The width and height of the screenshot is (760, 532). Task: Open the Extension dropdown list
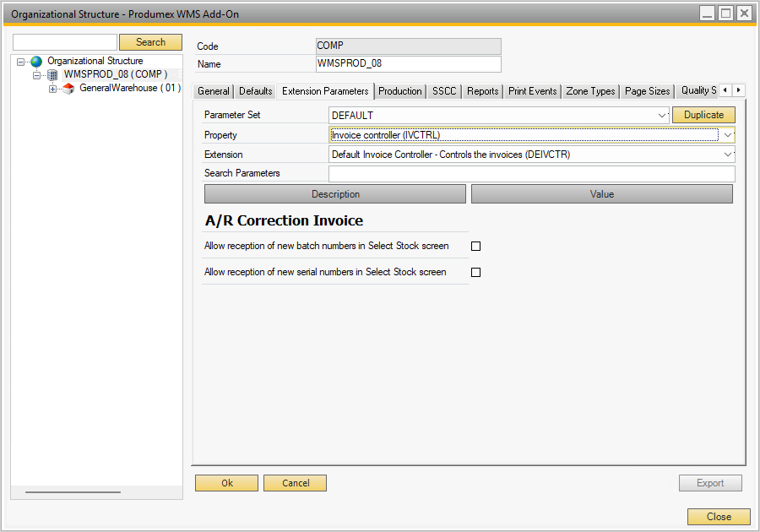coord(728,155)
